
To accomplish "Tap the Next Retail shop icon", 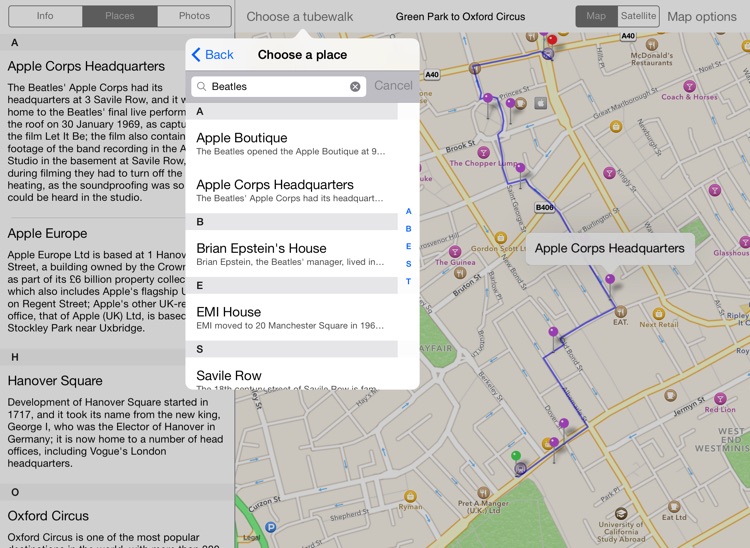I will (x=659, y=314).
